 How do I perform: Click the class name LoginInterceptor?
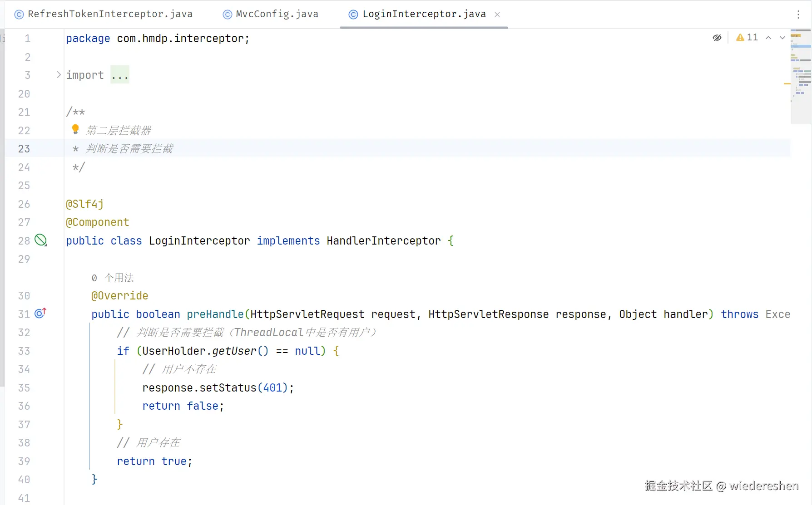point(199,241)
